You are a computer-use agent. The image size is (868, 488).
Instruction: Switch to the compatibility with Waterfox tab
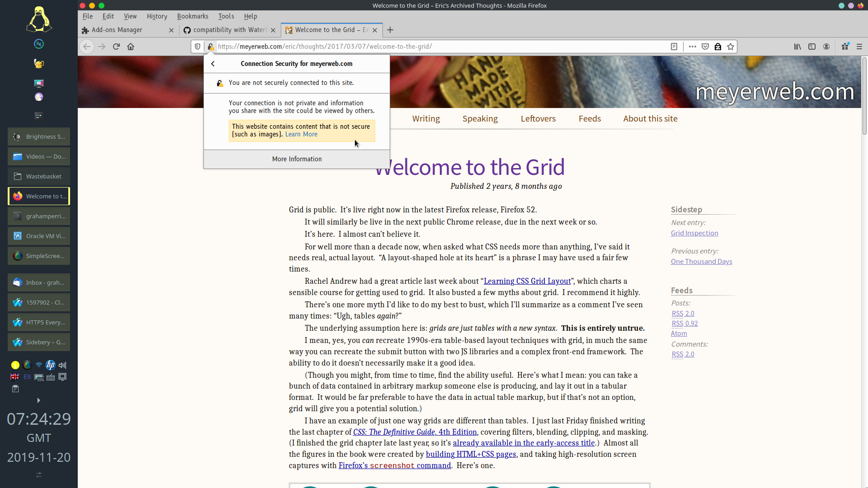click(x=230, y=30)
